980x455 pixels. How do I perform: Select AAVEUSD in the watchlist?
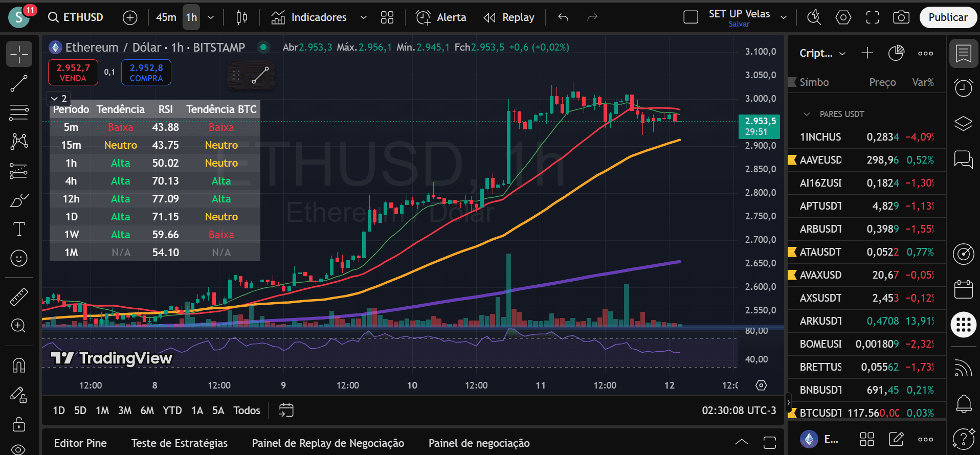pyautogui.click(x=867, y=160)
